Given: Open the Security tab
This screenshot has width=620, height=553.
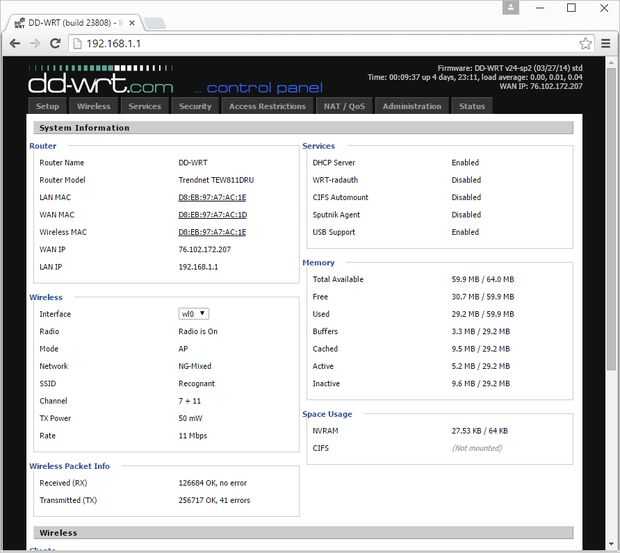Looking at the screenshot, I should point(195,106).
